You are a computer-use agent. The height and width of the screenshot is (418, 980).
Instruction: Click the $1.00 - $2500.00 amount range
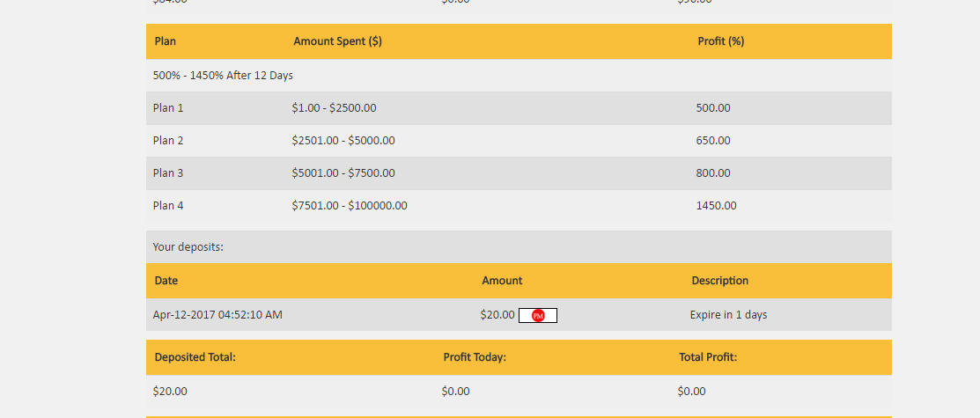[x=334, y=108]
